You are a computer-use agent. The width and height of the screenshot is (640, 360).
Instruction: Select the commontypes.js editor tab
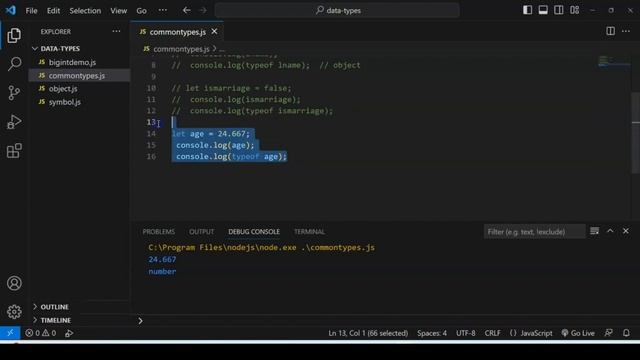[177, 32]
